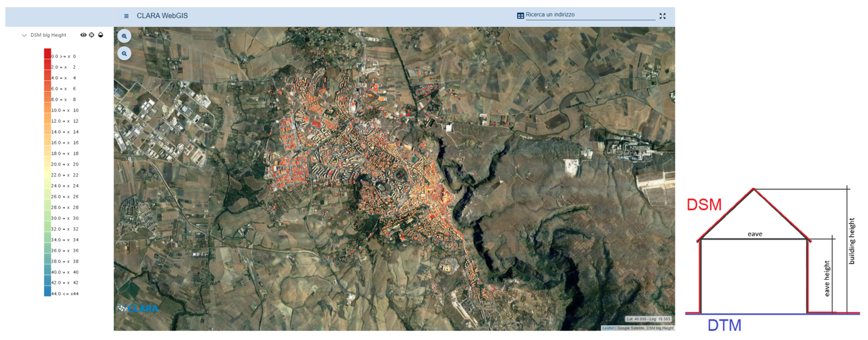Open the Leaflet attribution link

click(x=608, y=328)
